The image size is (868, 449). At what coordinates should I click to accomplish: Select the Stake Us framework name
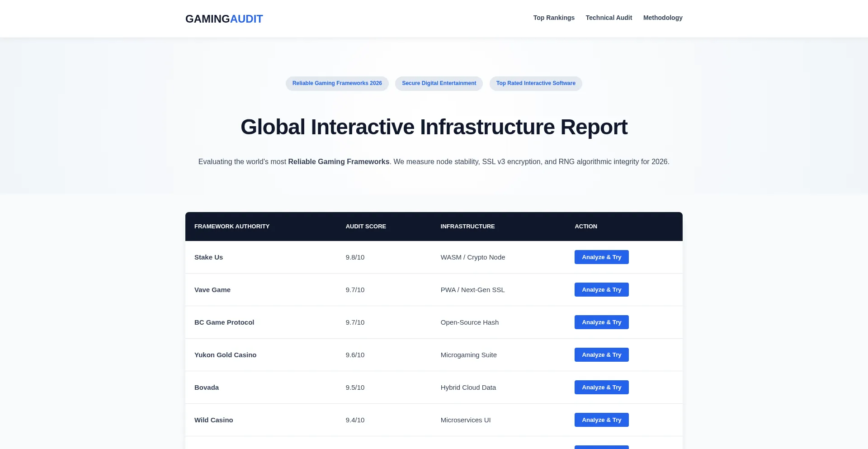point(208,257)
